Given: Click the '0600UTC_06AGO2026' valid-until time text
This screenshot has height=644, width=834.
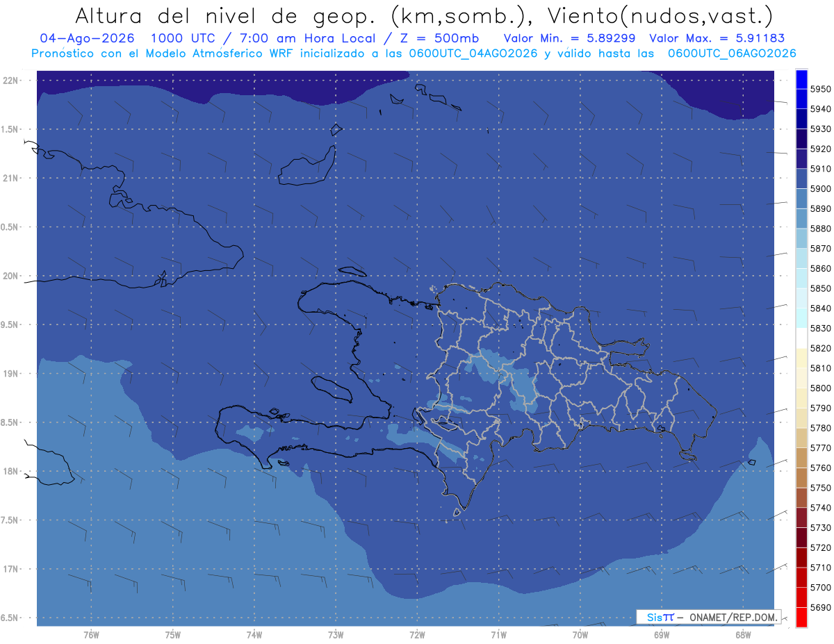Looking at the screenshot, I should coord(732,53).
